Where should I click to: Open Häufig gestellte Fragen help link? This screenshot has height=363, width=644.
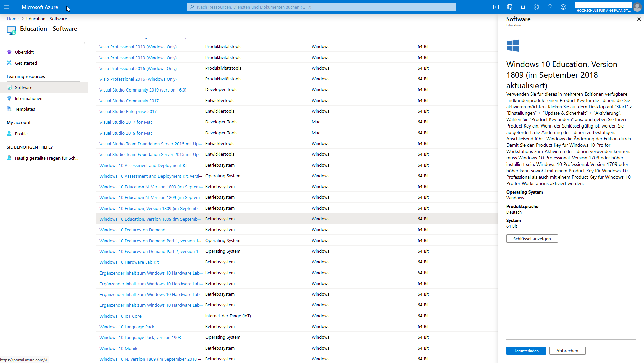(x=47, y=158)
